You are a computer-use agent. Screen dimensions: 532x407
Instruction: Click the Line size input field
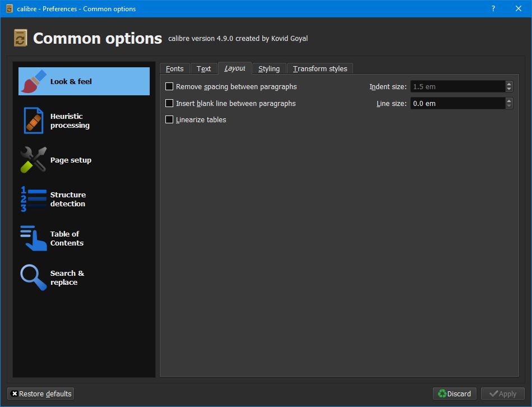coord(457,103)
